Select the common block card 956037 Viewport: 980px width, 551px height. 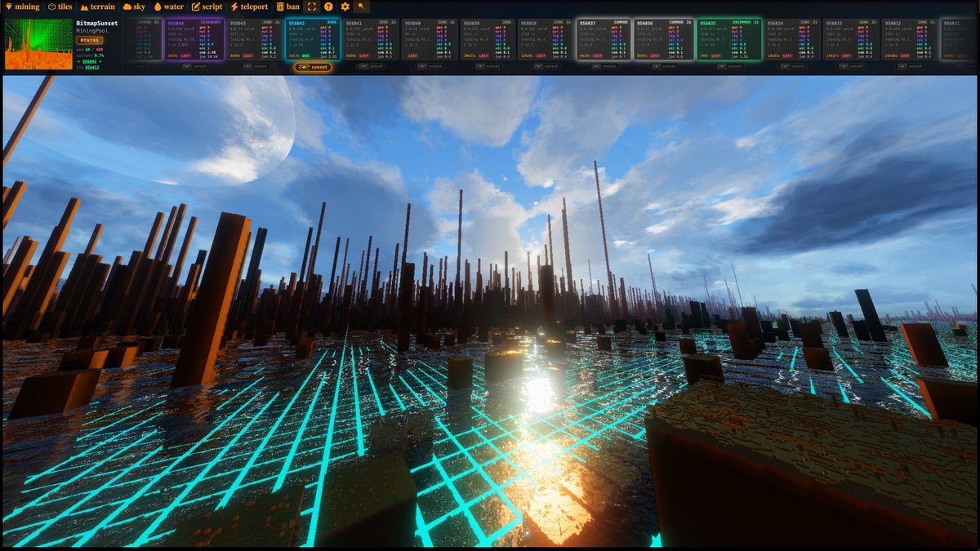603,39
